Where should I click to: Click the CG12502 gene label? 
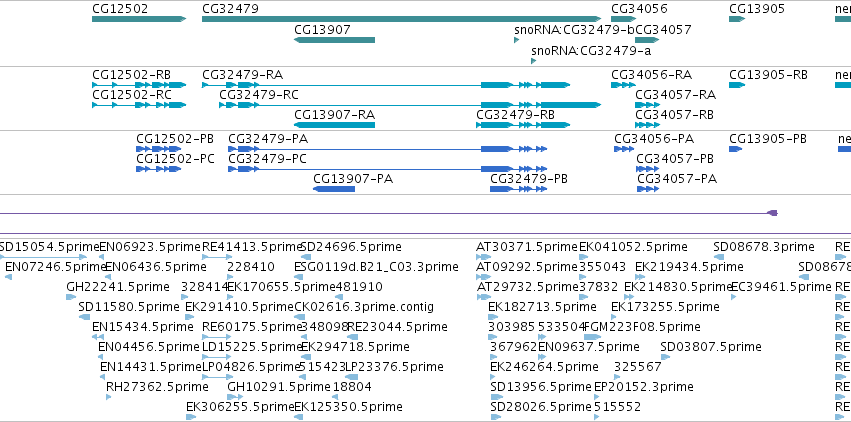point(120,9)
